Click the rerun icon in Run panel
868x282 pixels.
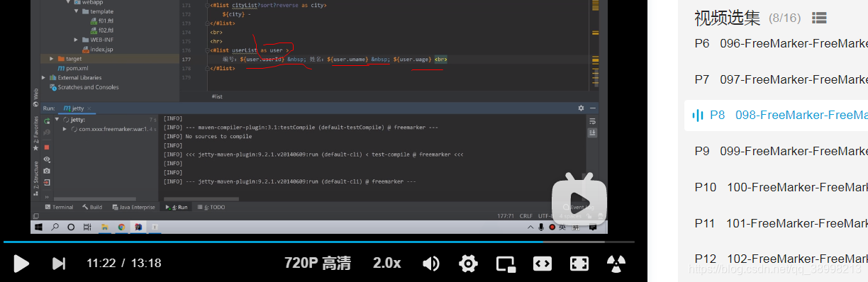[x=47, y=121]
